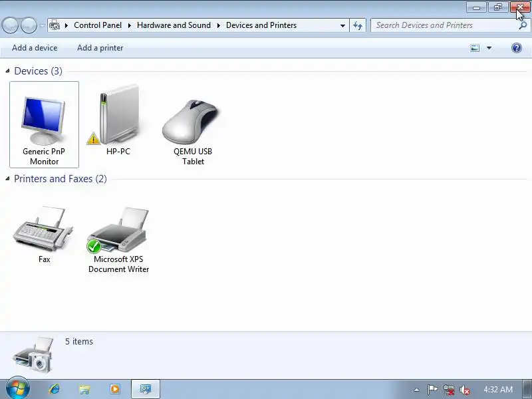Expand root arrow before Control Panel breadcrumb
This screenshot has width=532, height=399.
point(66,25)
